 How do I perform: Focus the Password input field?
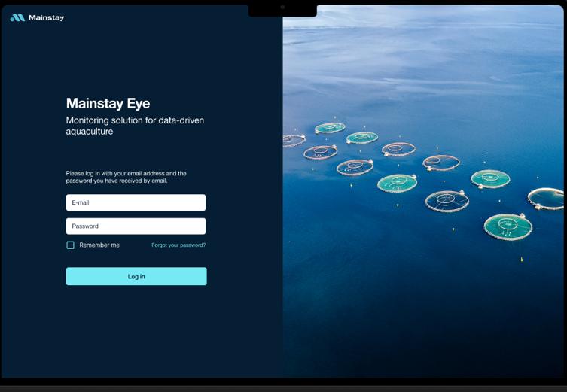click(136, 226)
